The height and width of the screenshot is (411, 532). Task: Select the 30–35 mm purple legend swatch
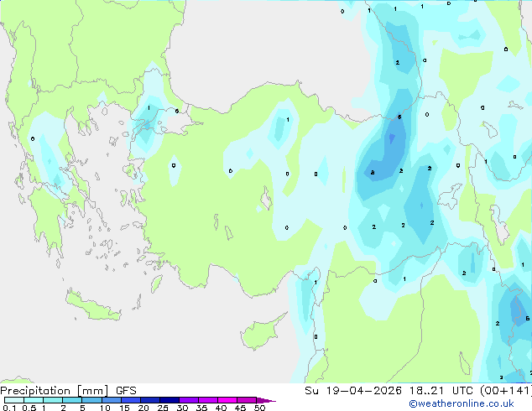[189, 400]
